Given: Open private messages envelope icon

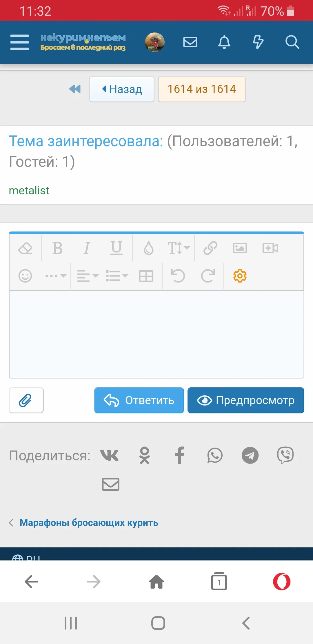Looking at the screenshot, I should pos(190,42).
